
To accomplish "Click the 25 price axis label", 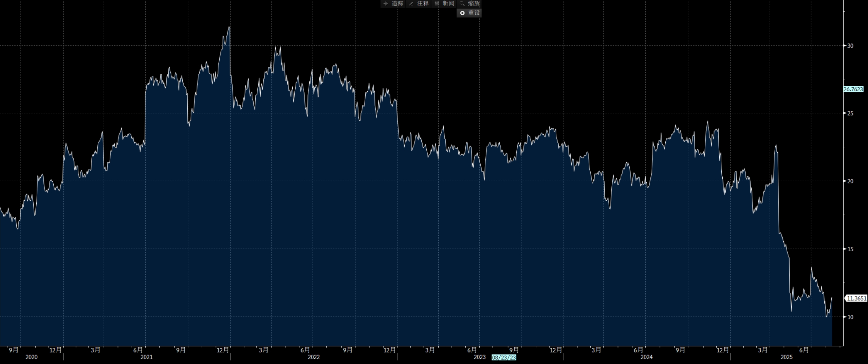I will [x=850, y=113].
